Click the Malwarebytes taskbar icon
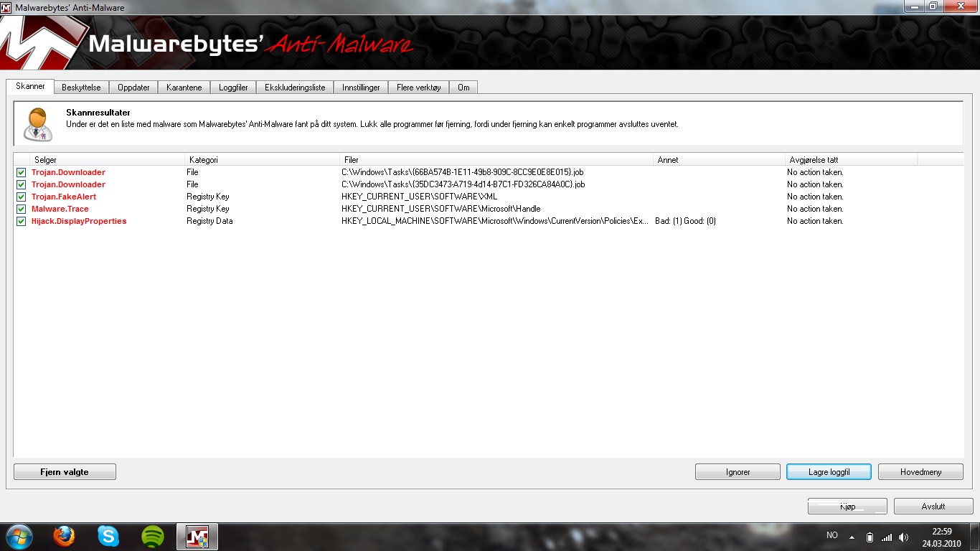 point(197,536)
